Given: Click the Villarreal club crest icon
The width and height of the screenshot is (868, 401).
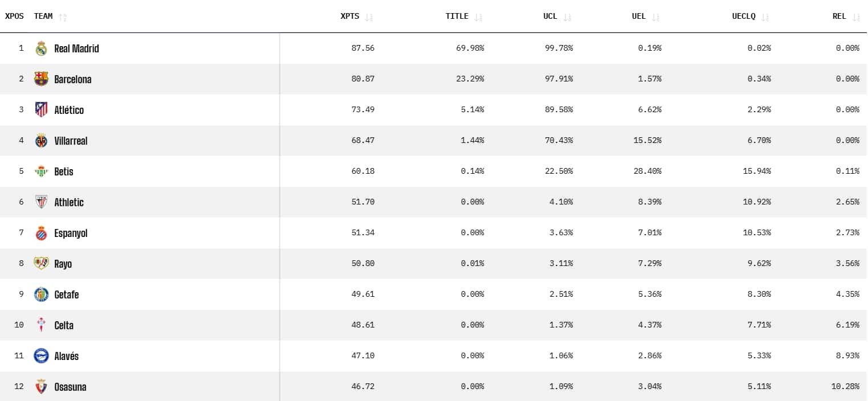Looking at the screenshot, I should click(41, 141).
